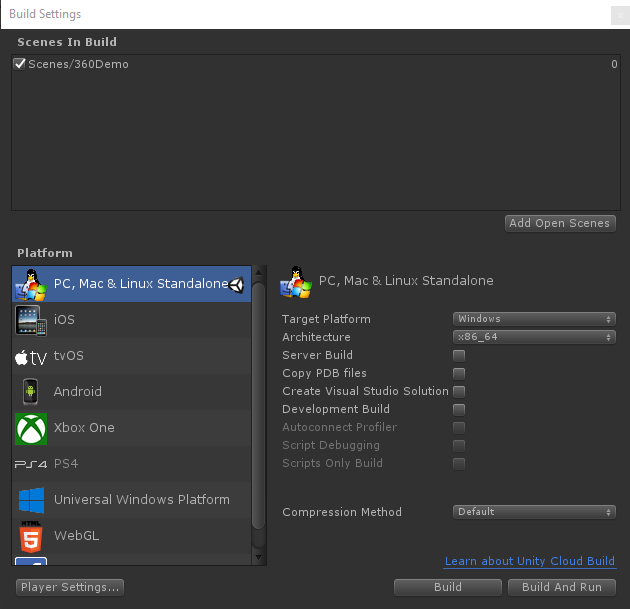
Task: Click the large Standalone icon in the settings header
Action: click(296, 282)
